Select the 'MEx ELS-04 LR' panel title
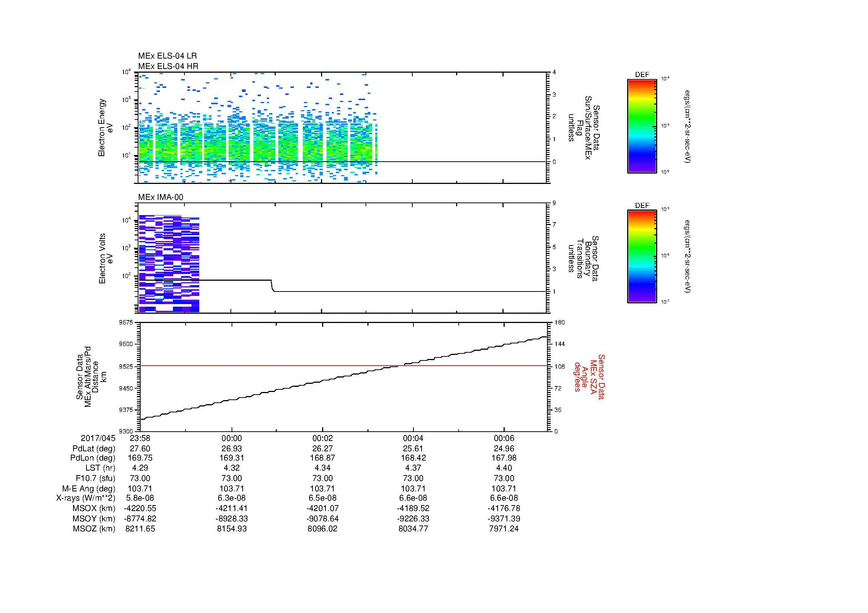 pyautogui.click(x=167, y=56)
